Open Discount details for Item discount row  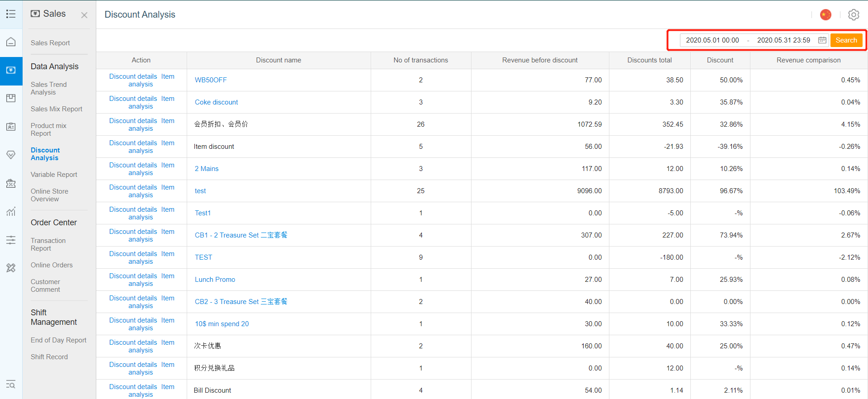[133, 143]
